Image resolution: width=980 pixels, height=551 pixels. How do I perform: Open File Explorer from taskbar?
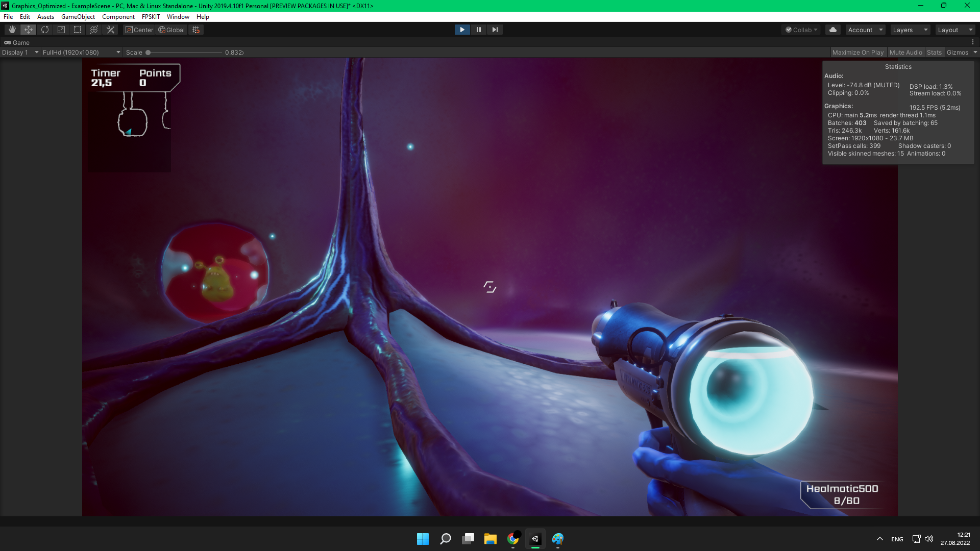[491, 539]
